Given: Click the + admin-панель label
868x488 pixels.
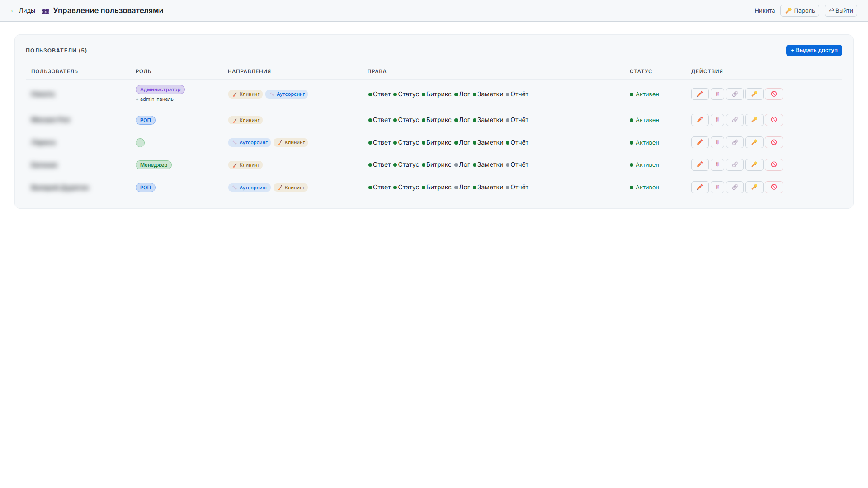Looking at the screenshot, I should pos(155,99).
